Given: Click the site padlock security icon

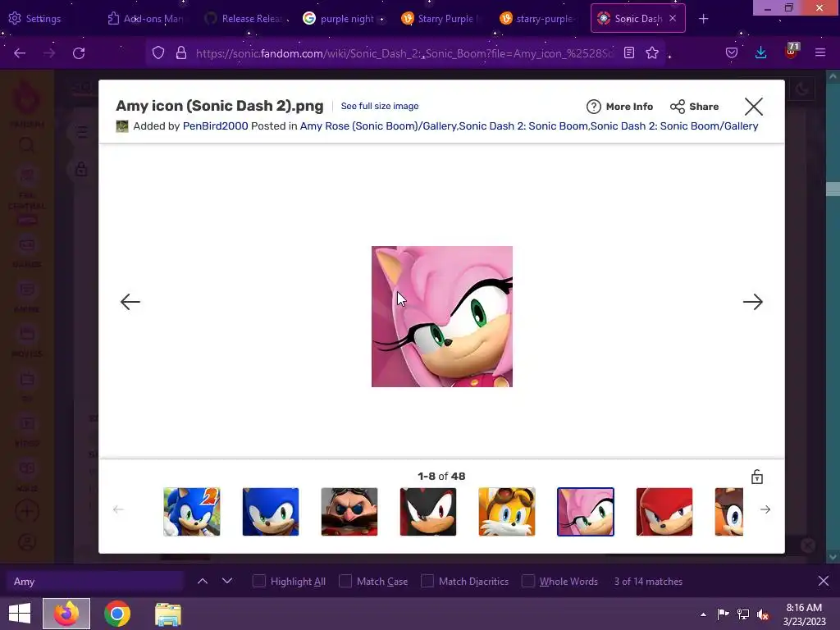Looking at the screenshot, I should [x=181, y=52].
